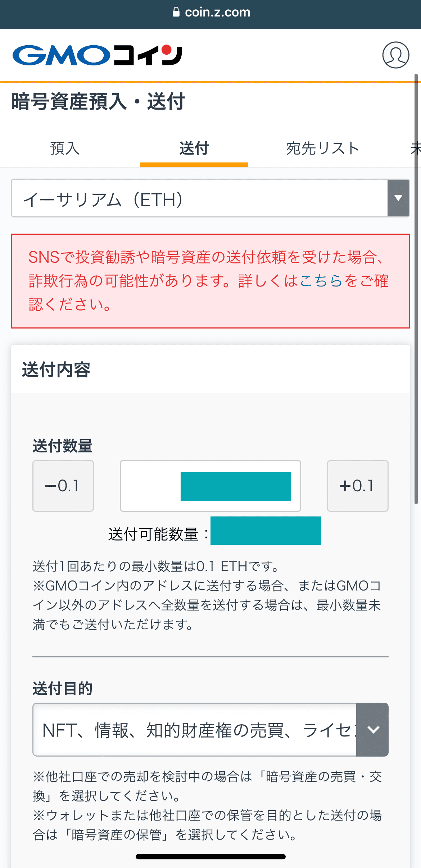
Task: Decrease amount with the −0.1 button
Action: point(63,486)
